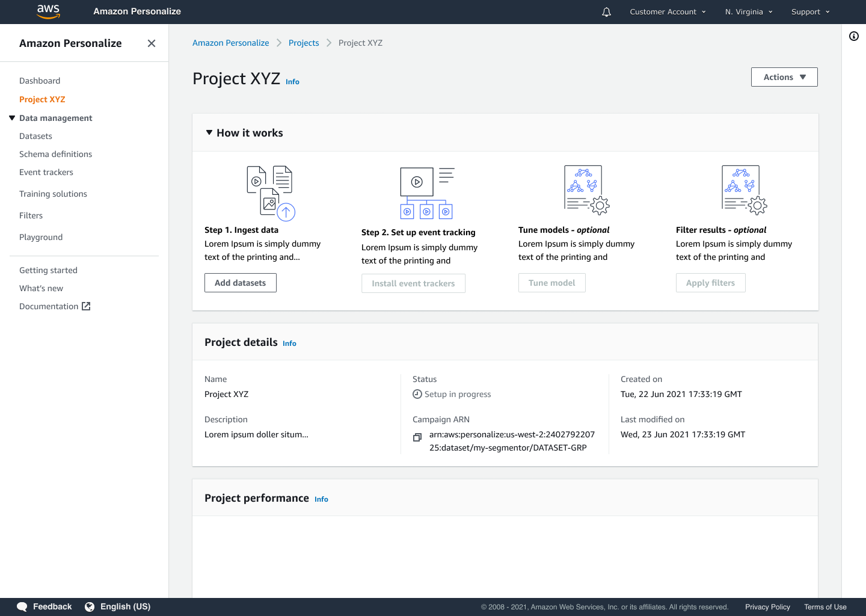Open Training solutions in sidebar

click(53, 194)
